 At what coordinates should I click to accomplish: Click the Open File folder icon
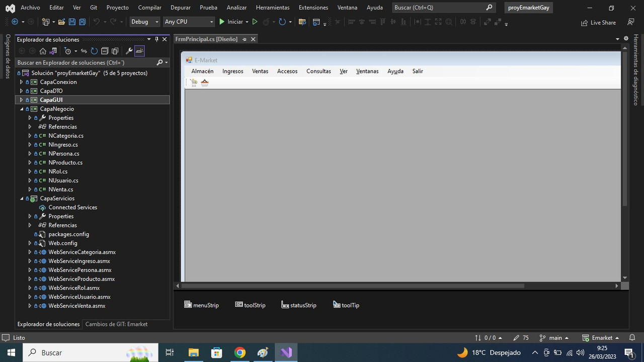pyautogui.click(x=61, y=22)
